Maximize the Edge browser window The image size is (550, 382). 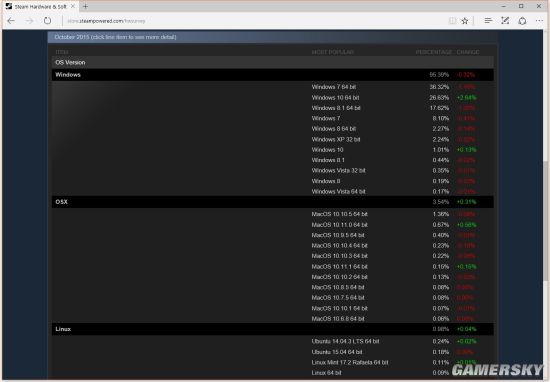click(521, 6)
